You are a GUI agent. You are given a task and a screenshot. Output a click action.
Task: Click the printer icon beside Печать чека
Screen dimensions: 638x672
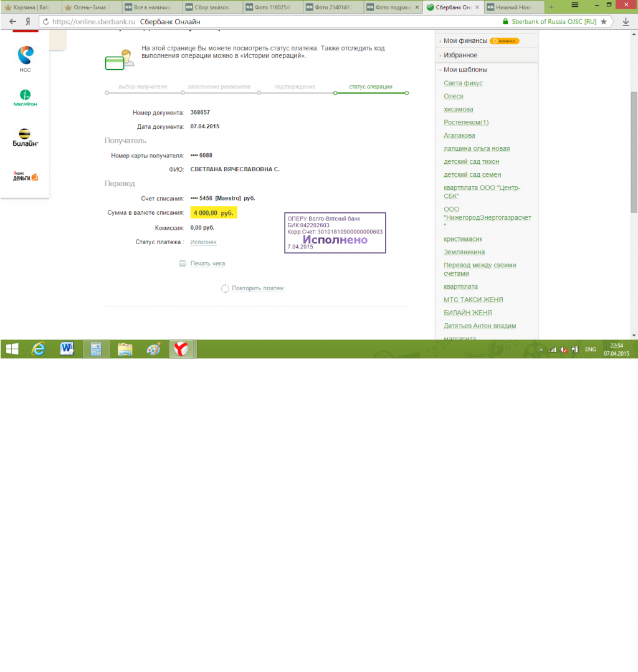pyautogui.click(x=182, y=263)
